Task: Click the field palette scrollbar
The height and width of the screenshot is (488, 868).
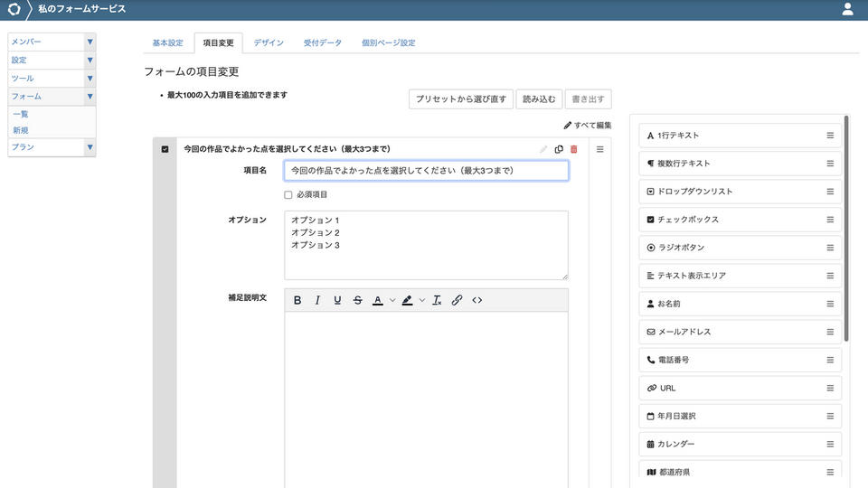Action: [846, 229]
